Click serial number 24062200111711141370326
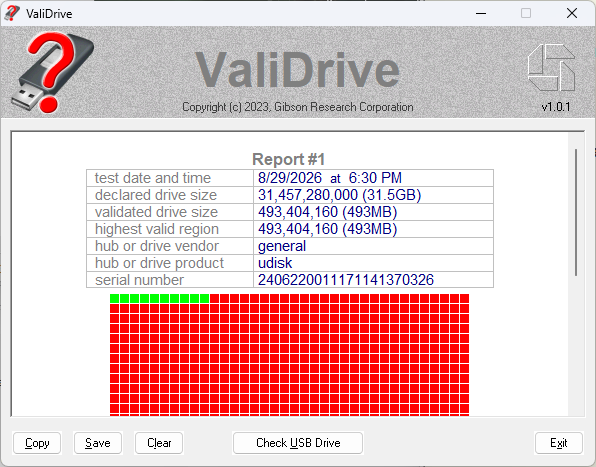 [x=346, y=280]
